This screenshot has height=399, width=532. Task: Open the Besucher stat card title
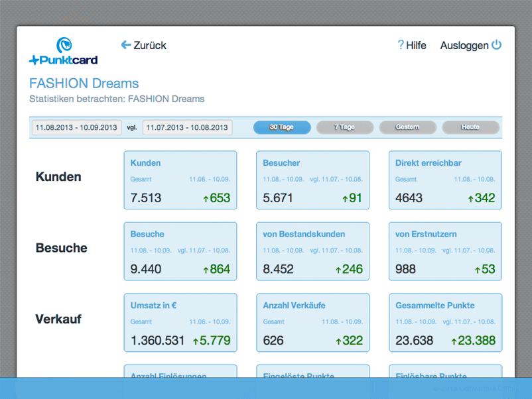(x=281, y=163)
